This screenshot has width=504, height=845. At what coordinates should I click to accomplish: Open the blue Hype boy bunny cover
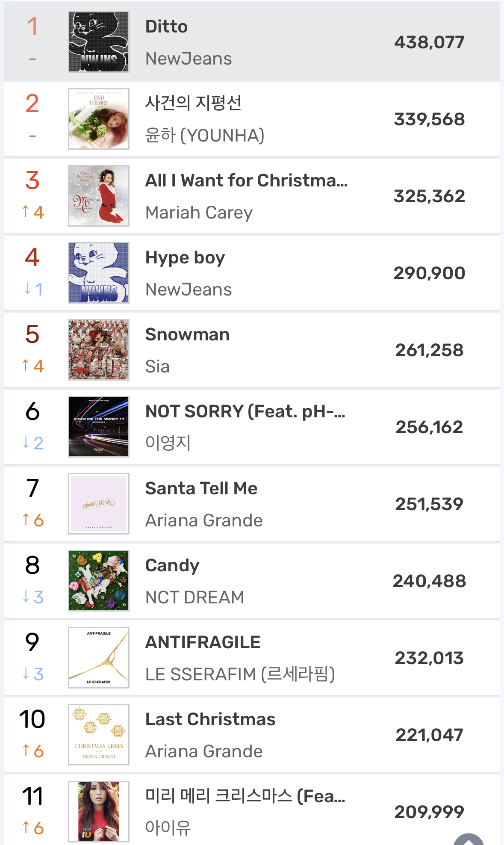tap(99, 273)
